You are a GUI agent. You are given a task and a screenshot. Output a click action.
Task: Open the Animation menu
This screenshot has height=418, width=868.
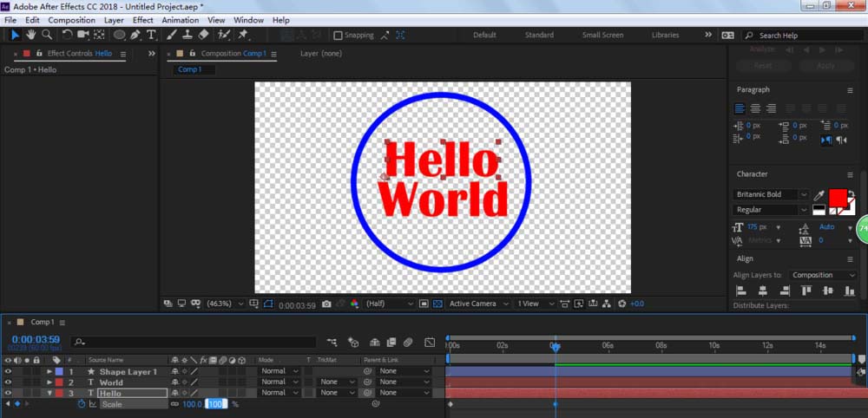(x=180, y=20)
